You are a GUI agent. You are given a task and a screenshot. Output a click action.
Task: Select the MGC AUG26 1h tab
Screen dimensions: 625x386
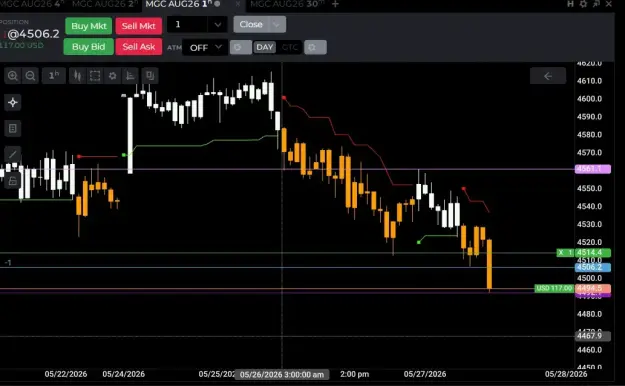[179, 4]
